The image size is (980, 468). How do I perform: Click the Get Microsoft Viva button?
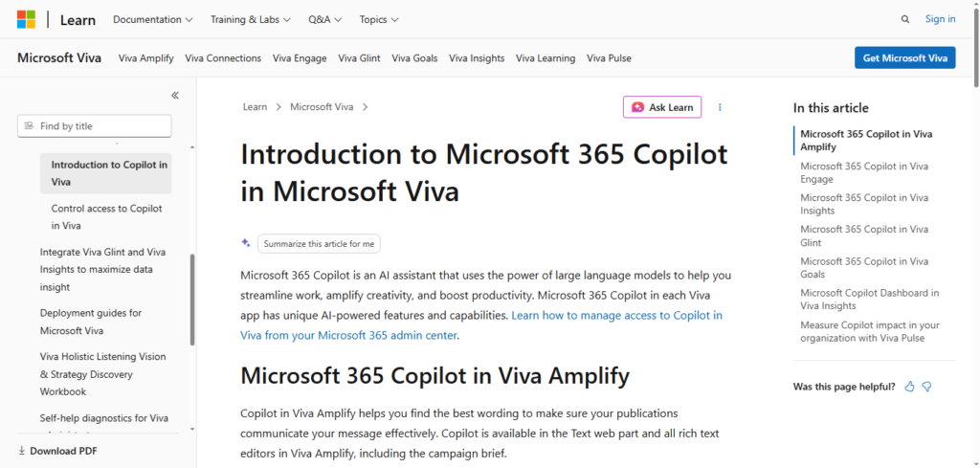coord(905,58)
